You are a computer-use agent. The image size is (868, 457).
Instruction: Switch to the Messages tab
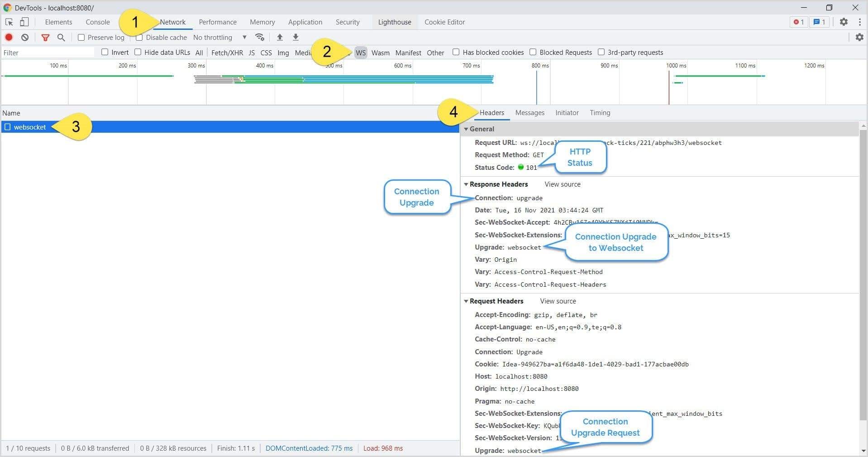point(529,113)
